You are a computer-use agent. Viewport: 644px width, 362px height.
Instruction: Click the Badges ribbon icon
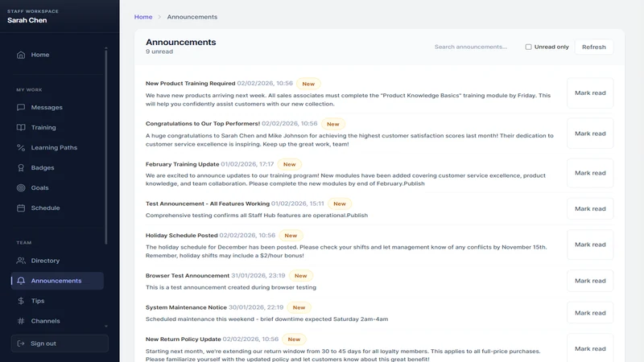point(21,167)
